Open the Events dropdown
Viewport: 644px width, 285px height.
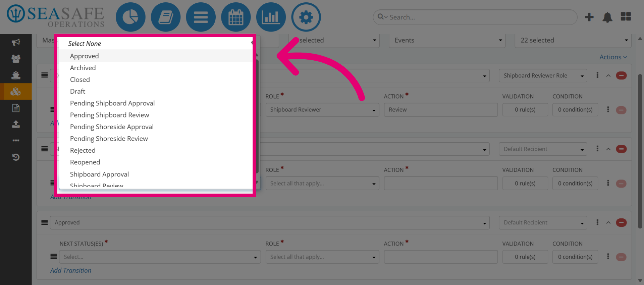[x=447, y=40]
